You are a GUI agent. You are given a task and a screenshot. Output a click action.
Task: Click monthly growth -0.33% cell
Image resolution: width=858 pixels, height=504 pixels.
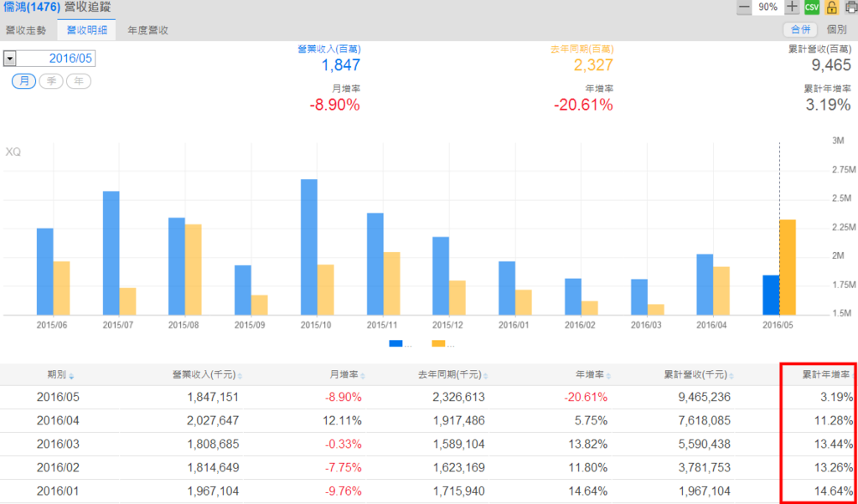pos(343,445)
